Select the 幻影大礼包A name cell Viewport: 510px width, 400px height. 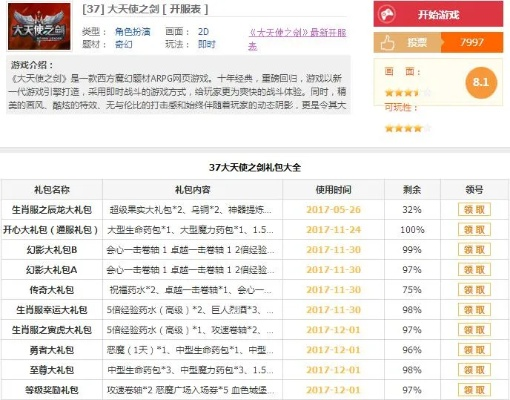coord(52,270)
